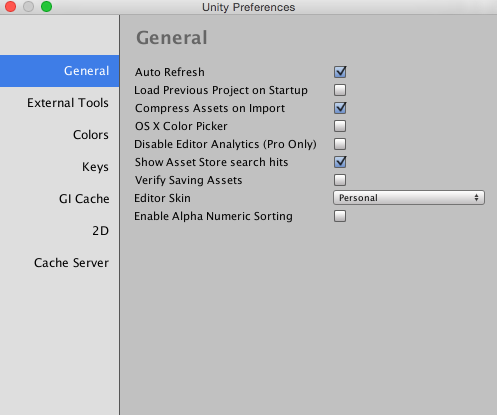Toggle Compress Assets on Import checkbox
The width and height of the screenshot is (497, 415).
coord(340,108)
